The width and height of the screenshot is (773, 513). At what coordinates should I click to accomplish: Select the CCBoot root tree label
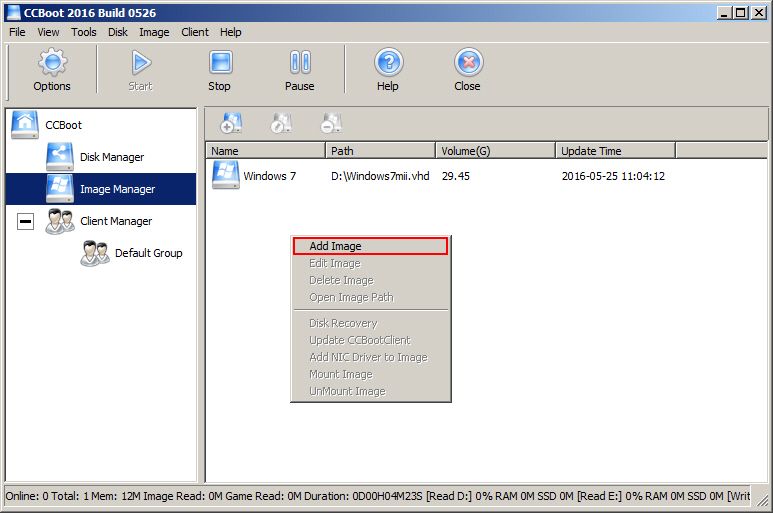[64, 125]
